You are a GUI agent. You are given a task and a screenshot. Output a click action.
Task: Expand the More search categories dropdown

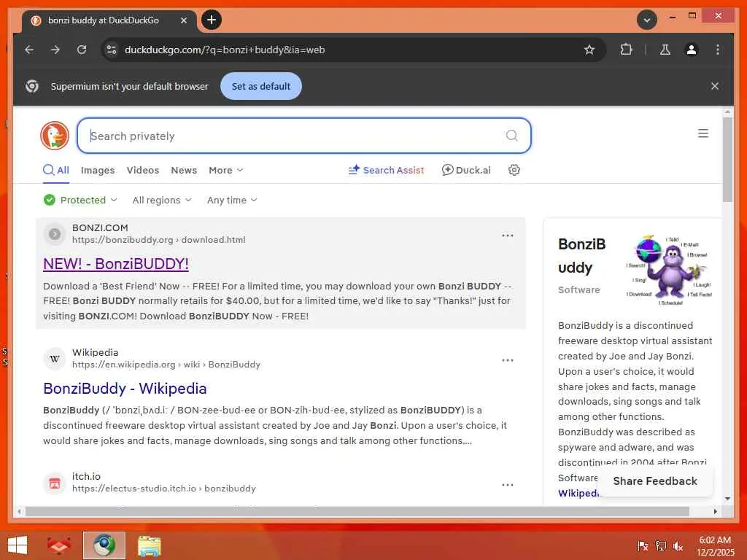[226, 171]
